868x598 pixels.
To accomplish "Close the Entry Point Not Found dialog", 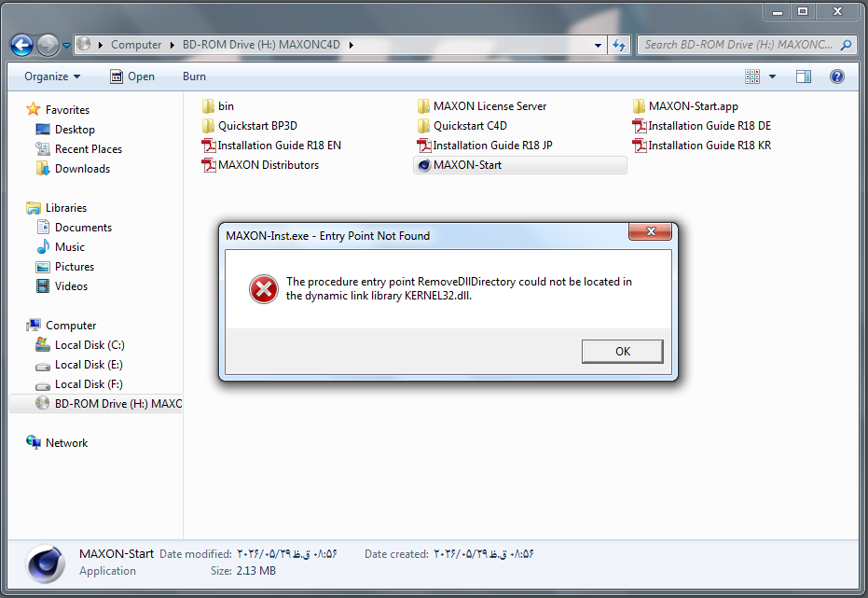I will [x=651, y=231].
